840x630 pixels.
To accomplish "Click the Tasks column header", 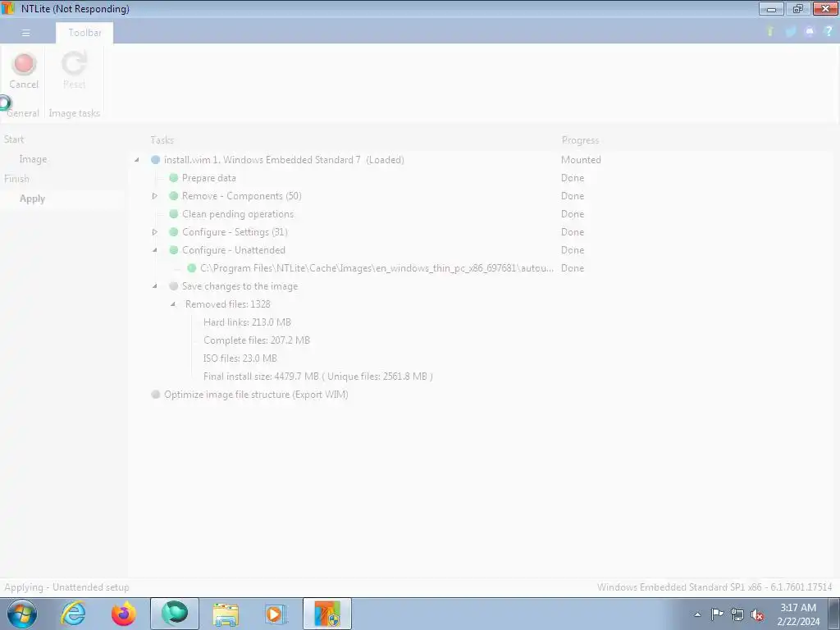I will click(162, 139).
